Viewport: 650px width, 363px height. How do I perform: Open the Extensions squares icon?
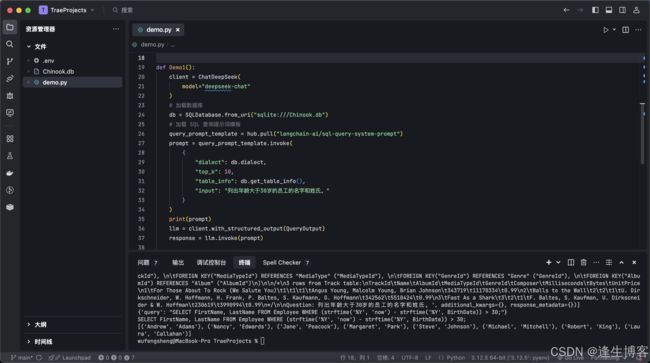(x=10, y=138)
